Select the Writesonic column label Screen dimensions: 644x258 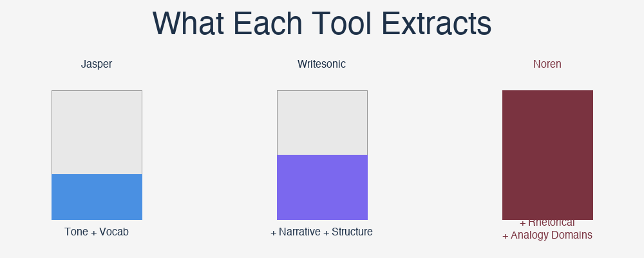[x=321, y=64]
